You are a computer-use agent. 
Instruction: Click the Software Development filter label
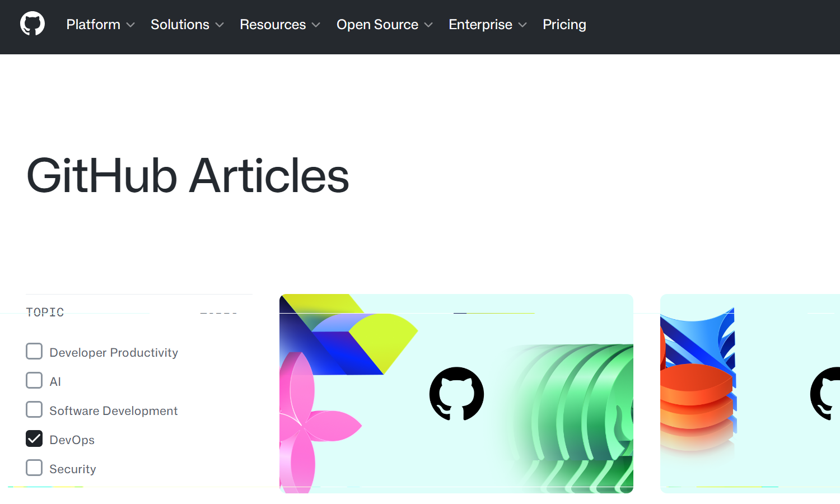113,411
